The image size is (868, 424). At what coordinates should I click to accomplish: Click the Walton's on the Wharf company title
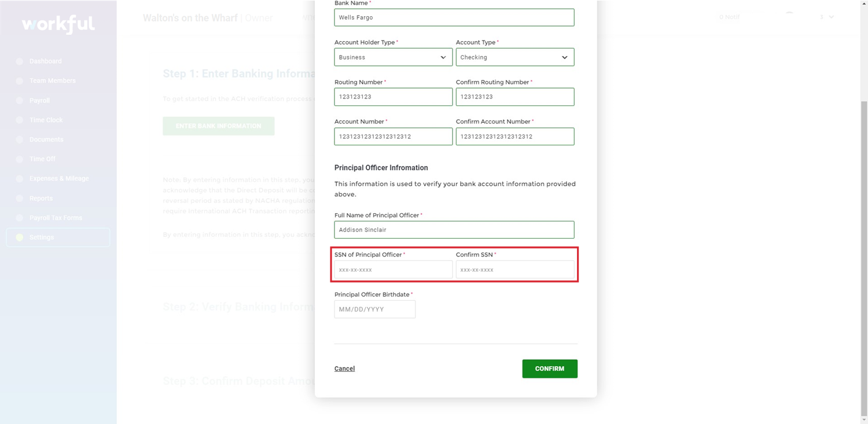[190, 18]
